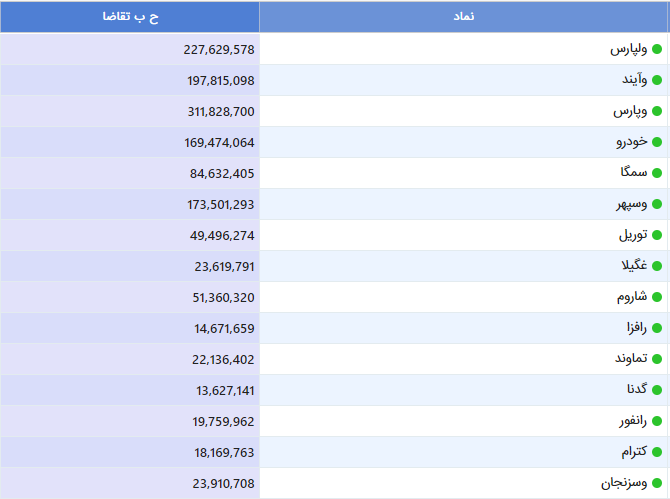This screenshot has width=670, height=499.
Task: Click green dot next to ولپارس
Action: pyautogui.click(x=657, y=49)
